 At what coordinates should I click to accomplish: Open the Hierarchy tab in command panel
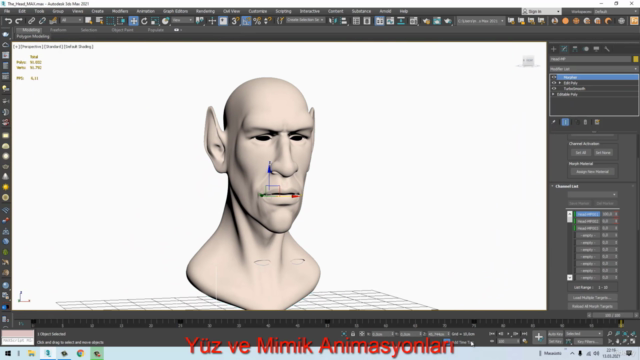(x=575, y=49)
